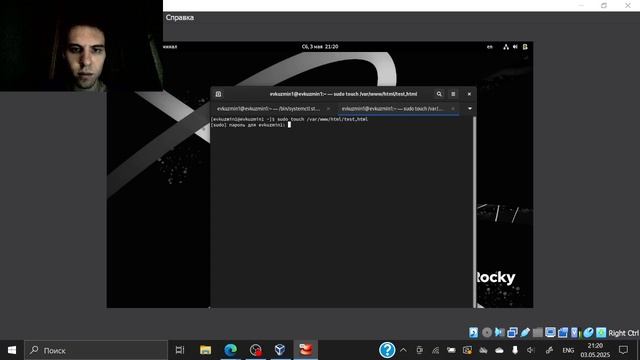Open File Explorer from the taskbar
This screenshot has width=640, height=360.
(205, 350)
